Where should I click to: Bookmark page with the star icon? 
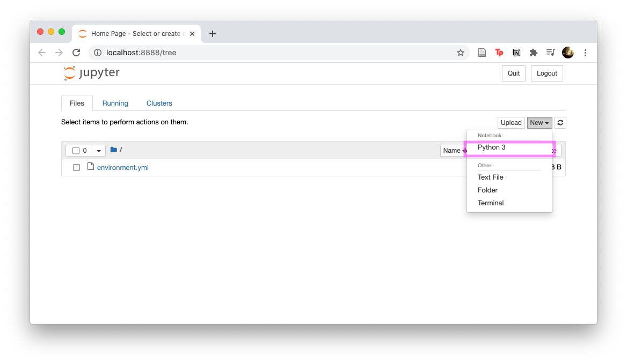460,53
